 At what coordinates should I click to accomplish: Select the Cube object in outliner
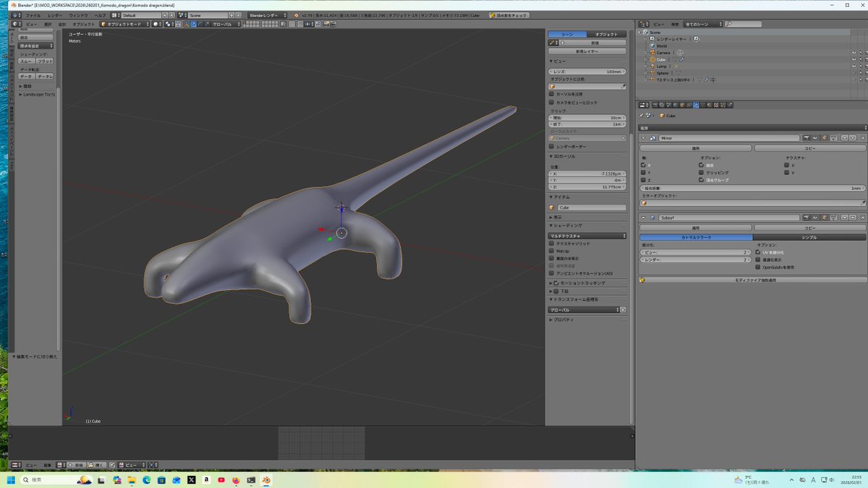point(660,59)
